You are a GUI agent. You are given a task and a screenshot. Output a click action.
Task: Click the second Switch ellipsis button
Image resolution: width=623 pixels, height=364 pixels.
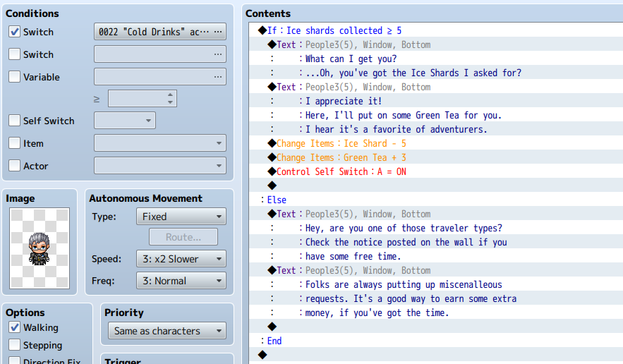pyautogui.click(x=218, y=54)
